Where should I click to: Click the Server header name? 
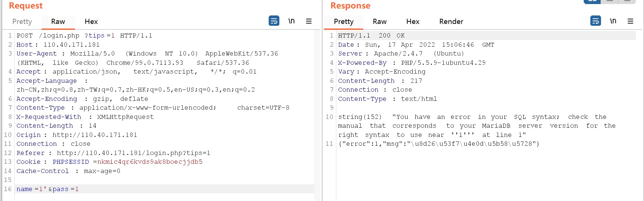click(x=350, y=54)
